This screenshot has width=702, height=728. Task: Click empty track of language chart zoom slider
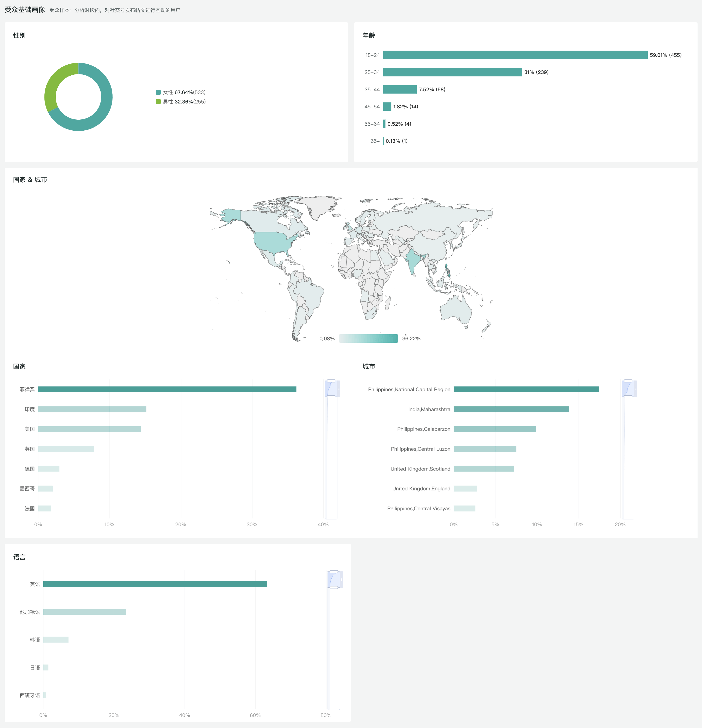tap(334, 650)
